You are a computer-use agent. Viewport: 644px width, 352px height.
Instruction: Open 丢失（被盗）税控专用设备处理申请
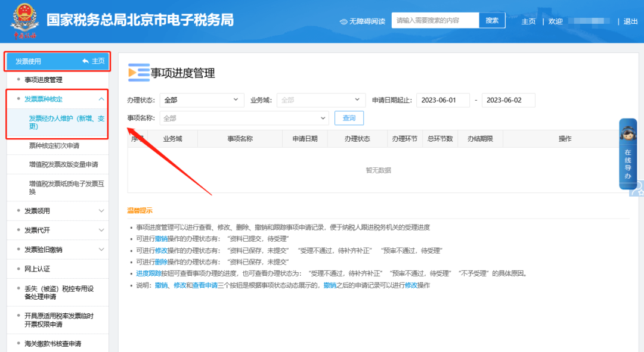point(58,292)
